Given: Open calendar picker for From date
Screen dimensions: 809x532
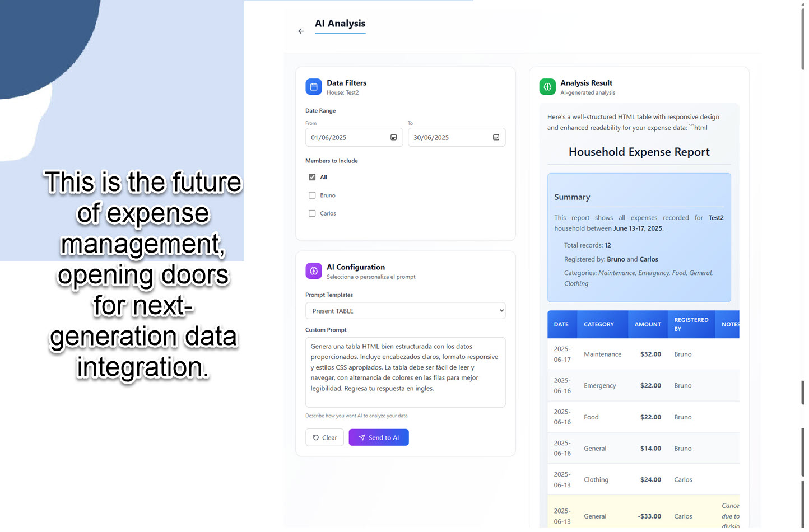Looking at the screenshot, I should click(393, 137).
